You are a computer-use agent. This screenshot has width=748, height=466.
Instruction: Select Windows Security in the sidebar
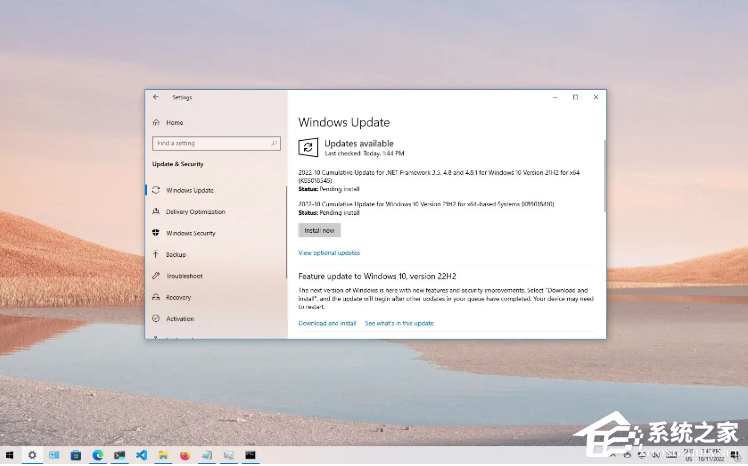[190, 233]
